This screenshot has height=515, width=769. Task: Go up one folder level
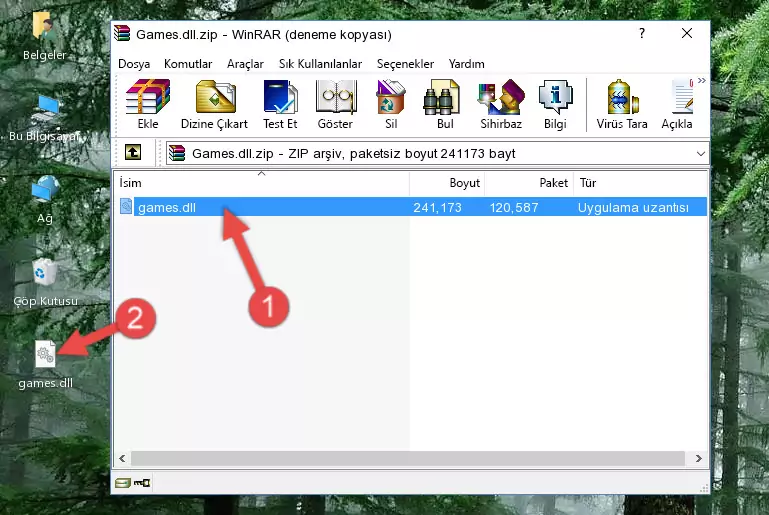click(x=133, y=153)
